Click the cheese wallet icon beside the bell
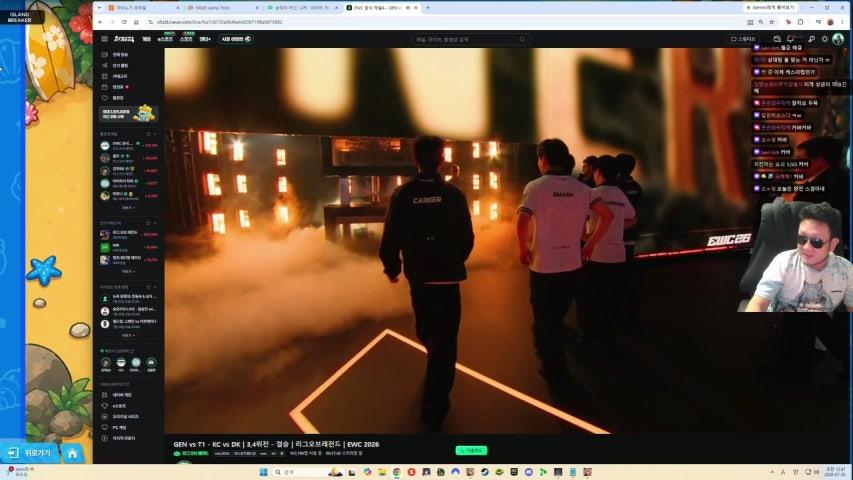 coord(777,39)
